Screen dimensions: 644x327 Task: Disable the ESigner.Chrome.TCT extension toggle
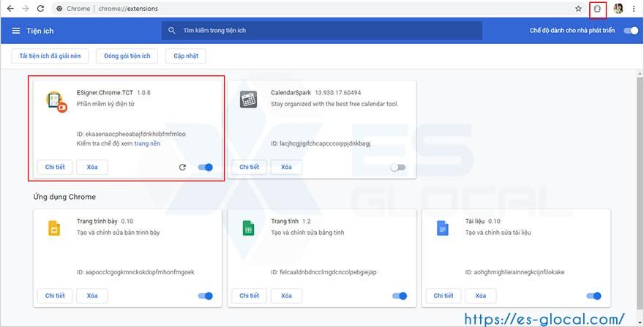pyautogui.click(x=206, y=168)
